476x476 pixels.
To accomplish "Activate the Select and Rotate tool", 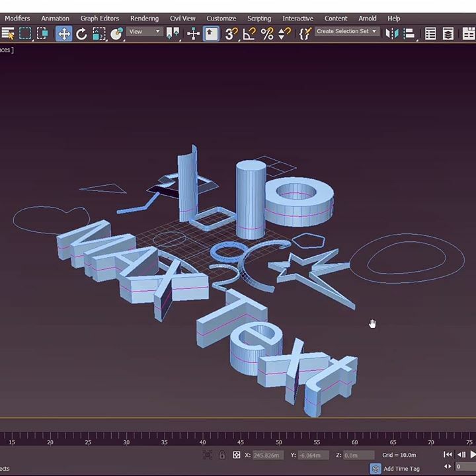I will (81, 34).
